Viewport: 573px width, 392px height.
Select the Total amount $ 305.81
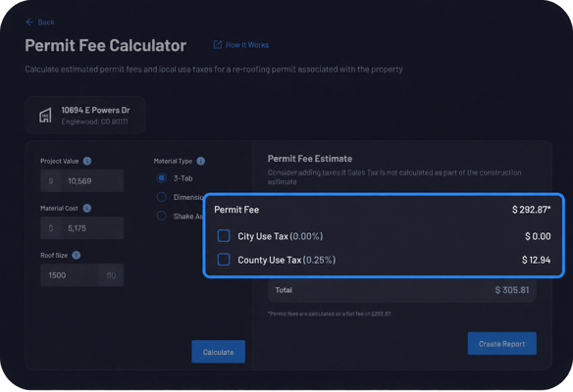[x=512, y=290]
